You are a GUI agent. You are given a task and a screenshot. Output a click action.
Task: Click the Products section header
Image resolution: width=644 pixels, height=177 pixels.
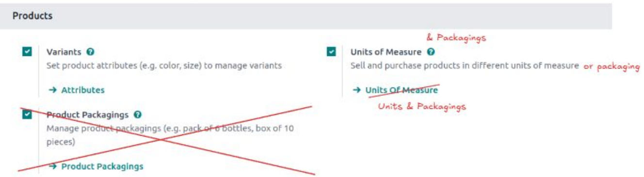(32, 16)
